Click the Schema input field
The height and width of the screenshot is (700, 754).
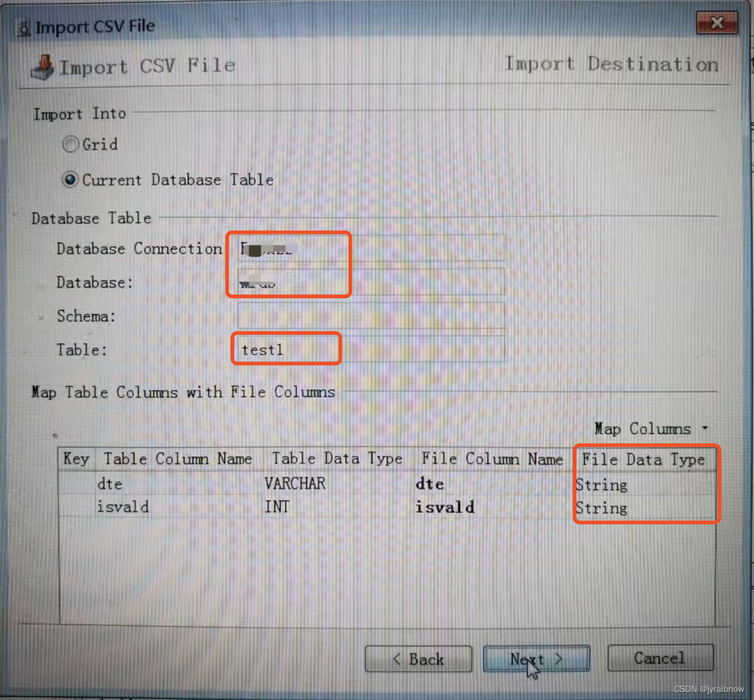[371, 316]
